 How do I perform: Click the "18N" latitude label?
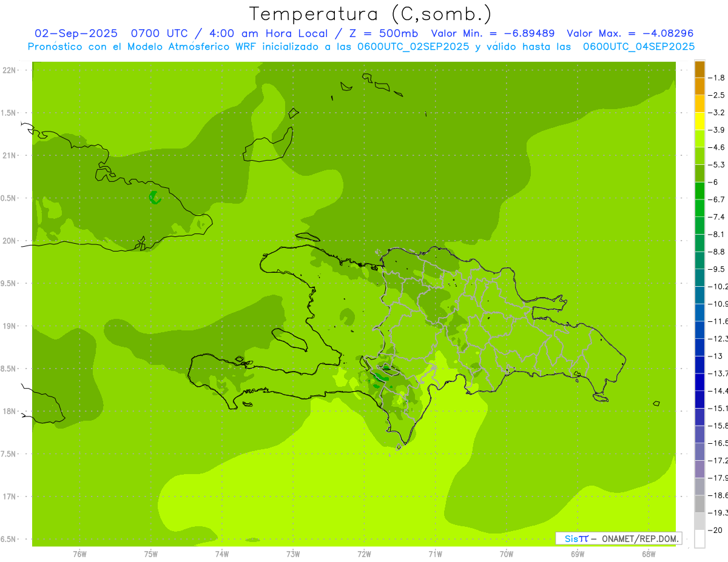[10, 411]
